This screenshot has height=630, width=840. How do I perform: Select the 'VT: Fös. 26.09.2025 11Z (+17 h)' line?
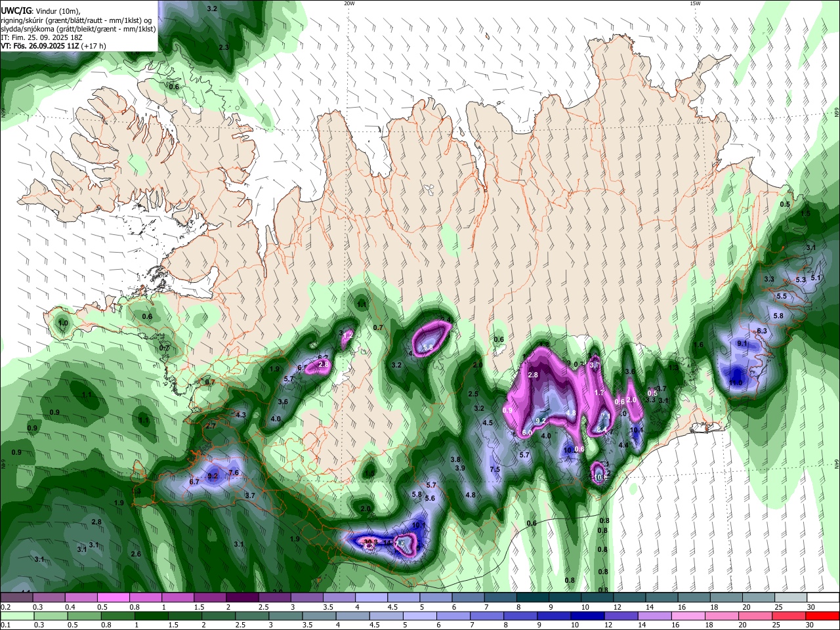click(53, 46)
